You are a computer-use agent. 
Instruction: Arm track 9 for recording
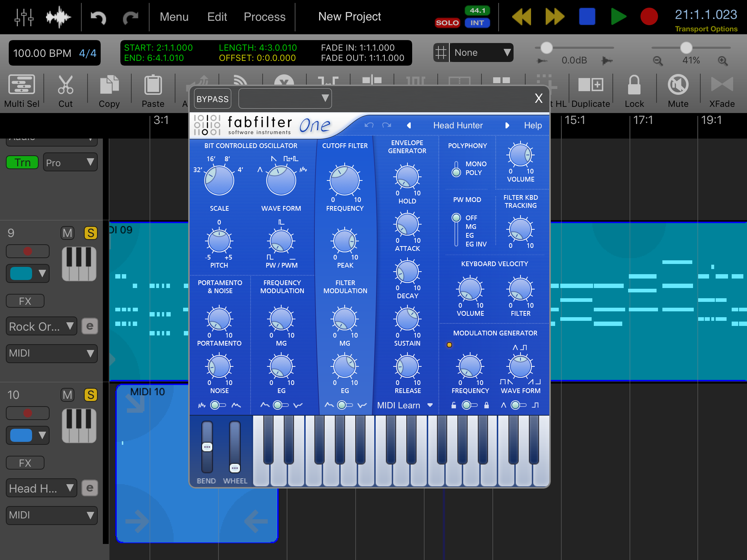tap(28, 251)
